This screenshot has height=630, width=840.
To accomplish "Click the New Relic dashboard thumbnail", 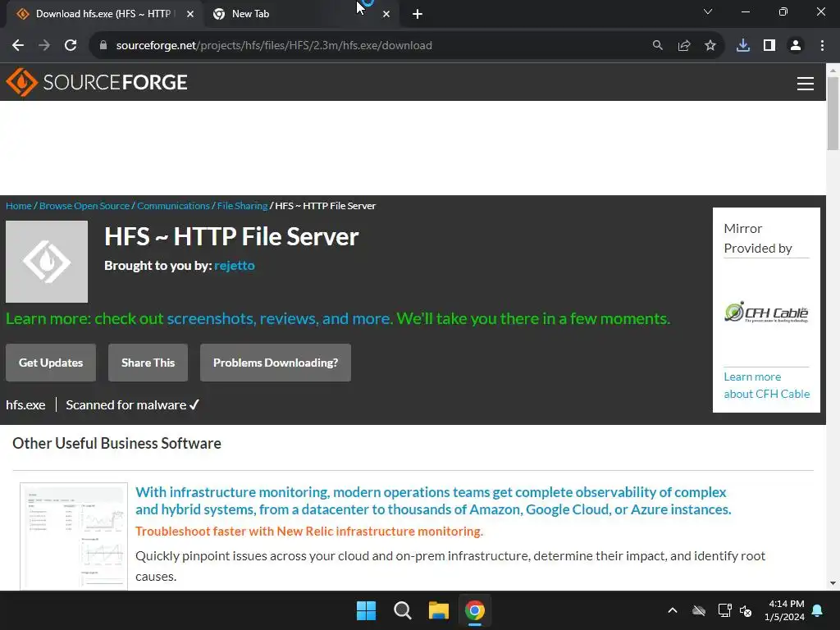I will pos(74,536).
